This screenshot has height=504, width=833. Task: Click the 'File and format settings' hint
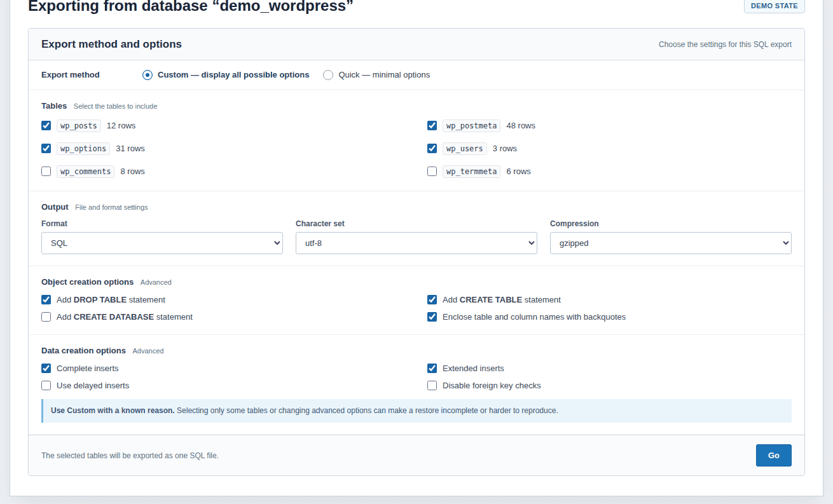[111, 208]
